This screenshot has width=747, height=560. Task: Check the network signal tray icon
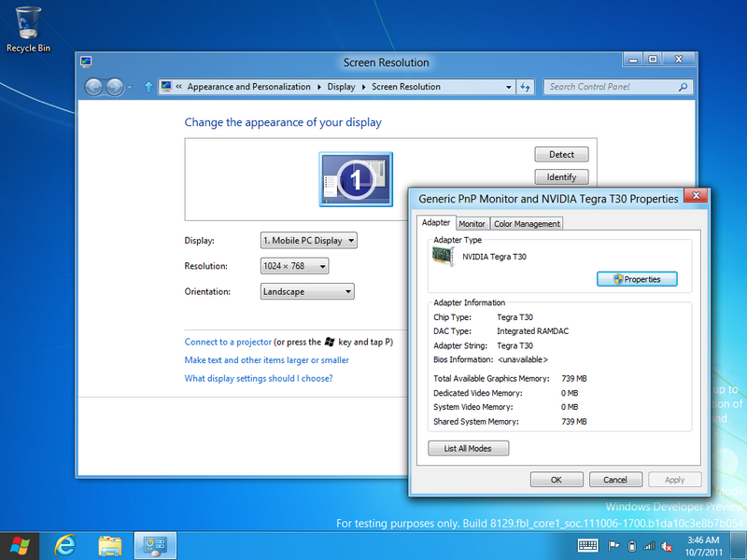pos(649,546)
